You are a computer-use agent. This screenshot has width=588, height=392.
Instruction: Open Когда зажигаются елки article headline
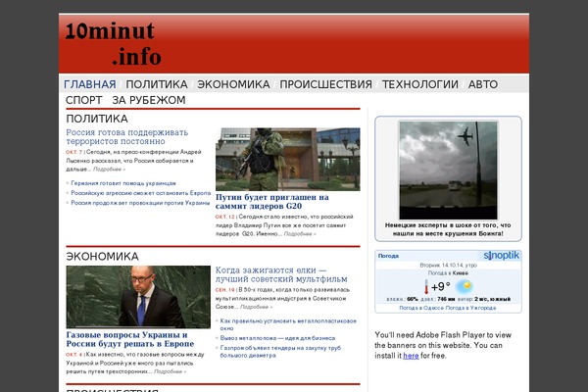coord(281,274)
